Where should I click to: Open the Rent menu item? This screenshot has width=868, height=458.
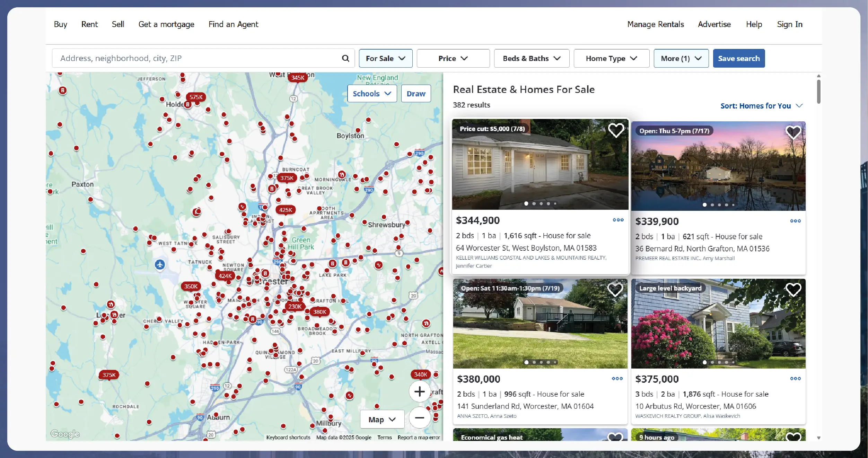pyautogui.click(x=89, y=24)
